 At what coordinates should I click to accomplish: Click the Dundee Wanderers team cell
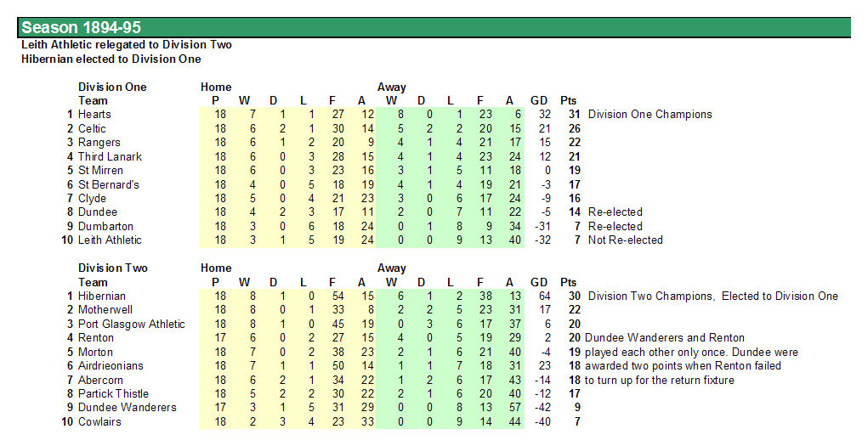tap(127, 407)
